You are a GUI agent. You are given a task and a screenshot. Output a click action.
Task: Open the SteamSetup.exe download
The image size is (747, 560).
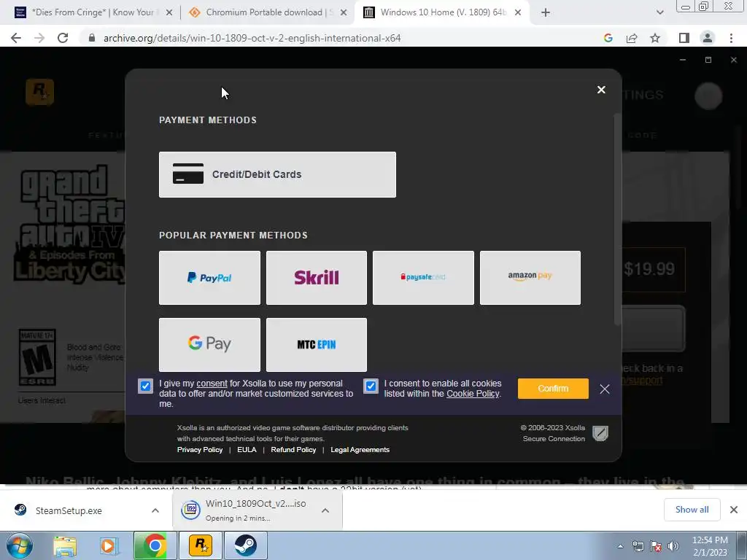(69, 510)
